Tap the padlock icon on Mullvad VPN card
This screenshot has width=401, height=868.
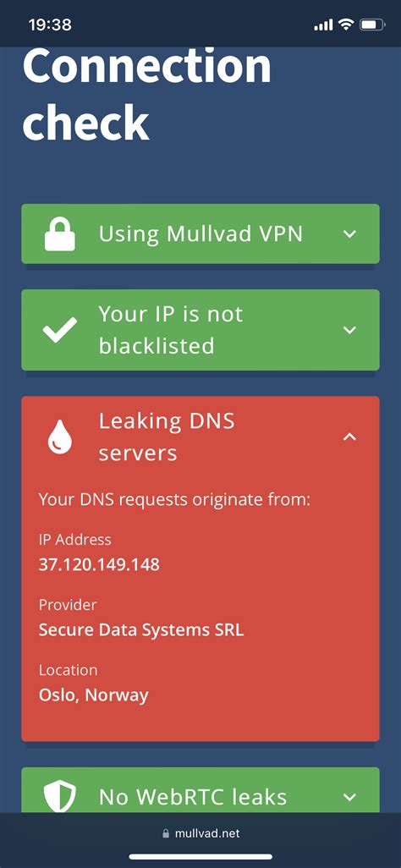(60, 233)
